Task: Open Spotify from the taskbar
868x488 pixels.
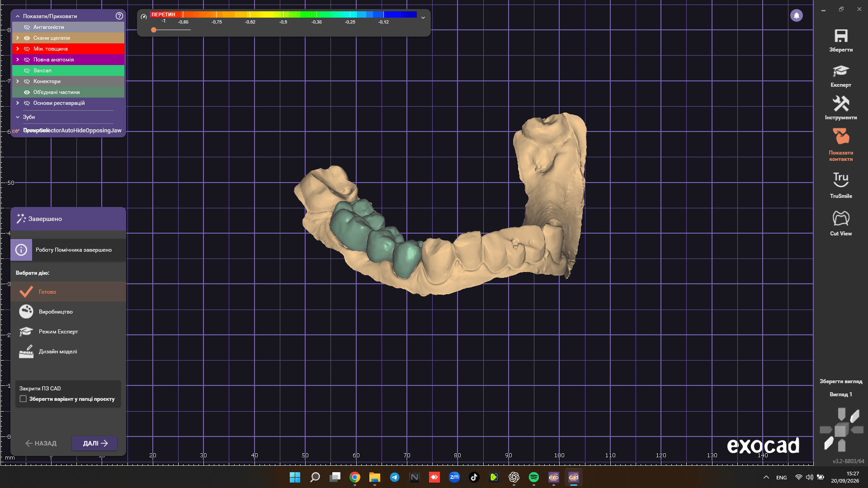Action: [x=534, y=477]
